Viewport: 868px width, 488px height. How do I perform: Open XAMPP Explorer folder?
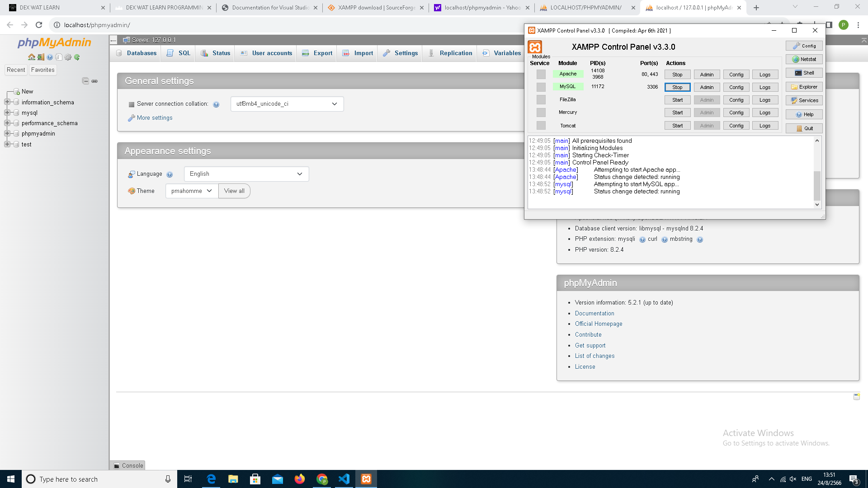tap(804, 87)
